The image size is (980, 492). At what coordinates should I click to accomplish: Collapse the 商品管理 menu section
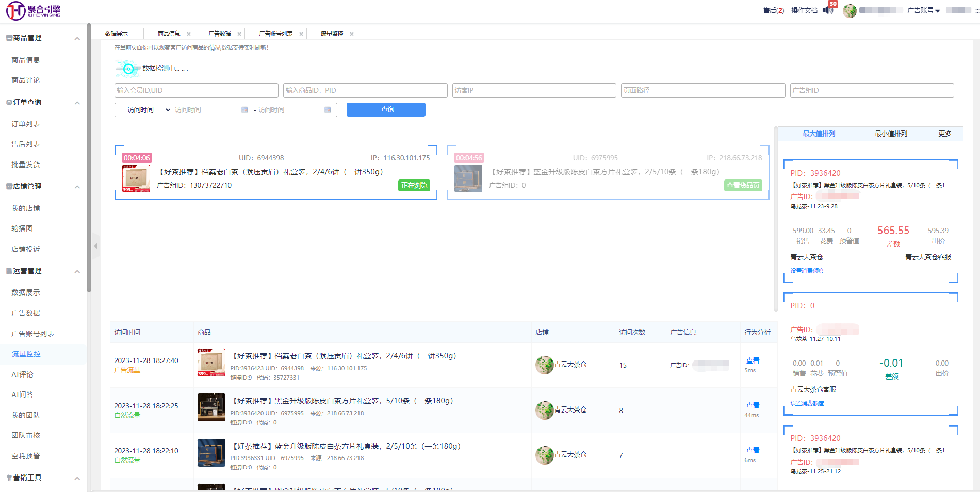[77, 38]
